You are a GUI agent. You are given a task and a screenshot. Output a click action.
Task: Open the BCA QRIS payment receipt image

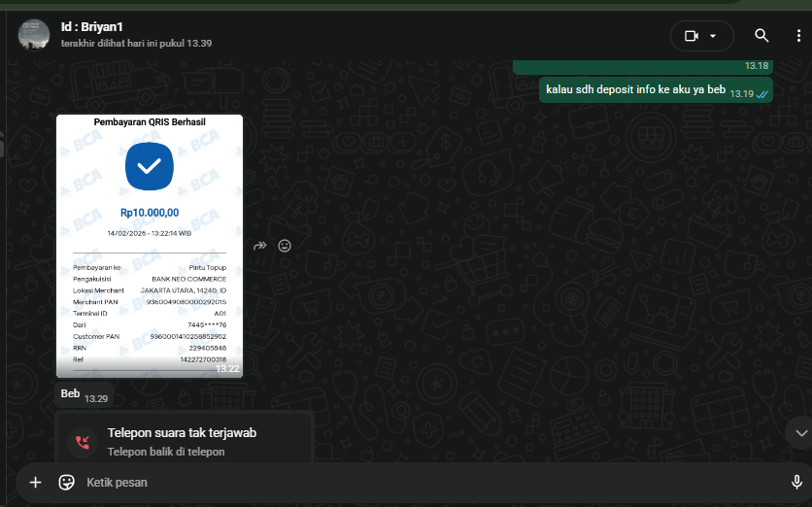pos(150,246)
